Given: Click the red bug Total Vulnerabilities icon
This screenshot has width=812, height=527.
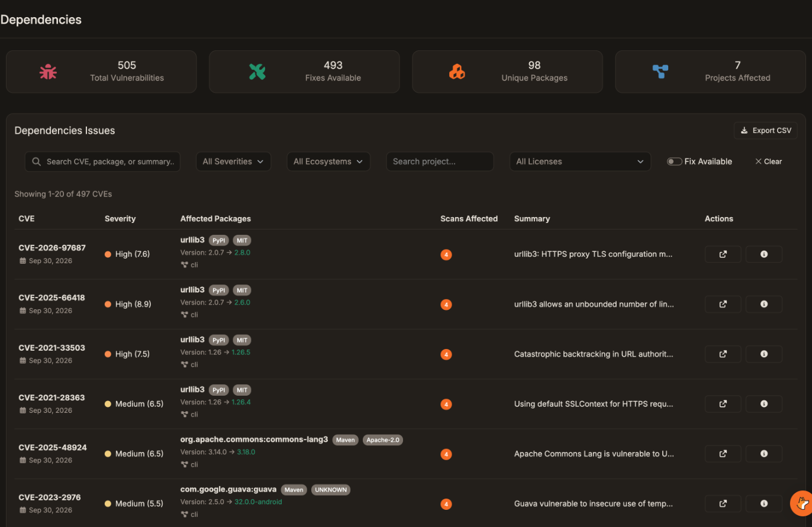Looking at the screenshot, I should (x=48, y=72).
